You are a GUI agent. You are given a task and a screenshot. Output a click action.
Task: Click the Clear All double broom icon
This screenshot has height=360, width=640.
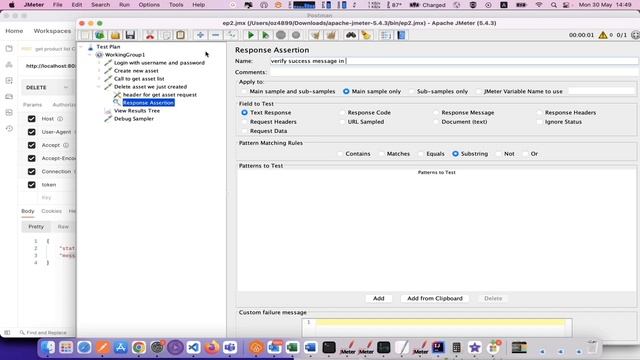pyautogui.click(x=331, y=35)
